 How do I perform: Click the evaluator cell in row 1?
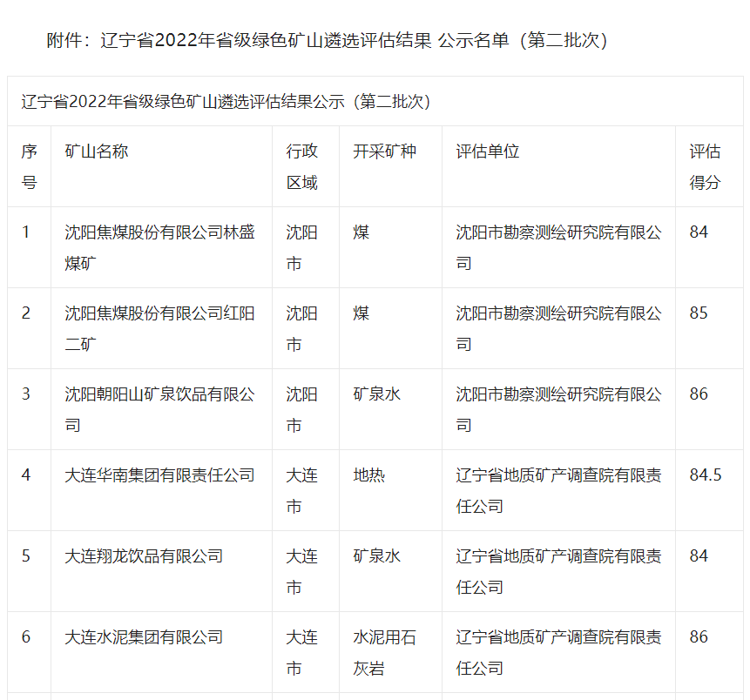[x=558, y=247]
